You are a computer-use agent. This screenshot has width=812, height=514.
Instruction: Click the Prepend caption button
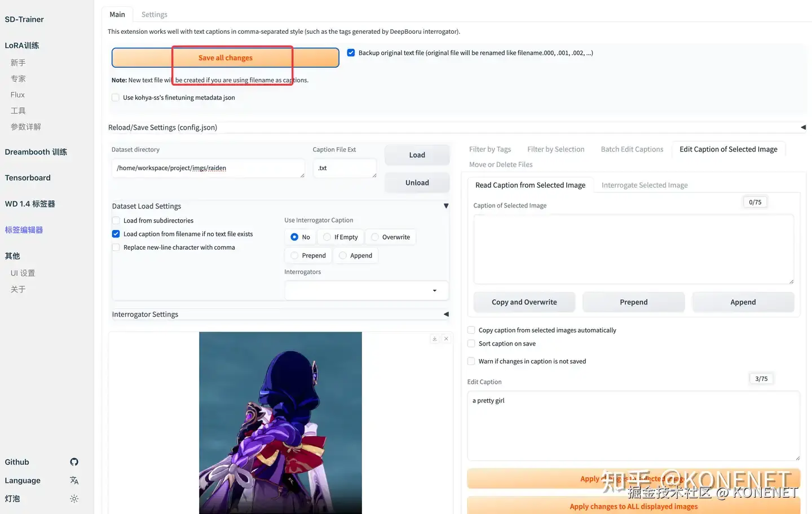click(x=634, y=302)
